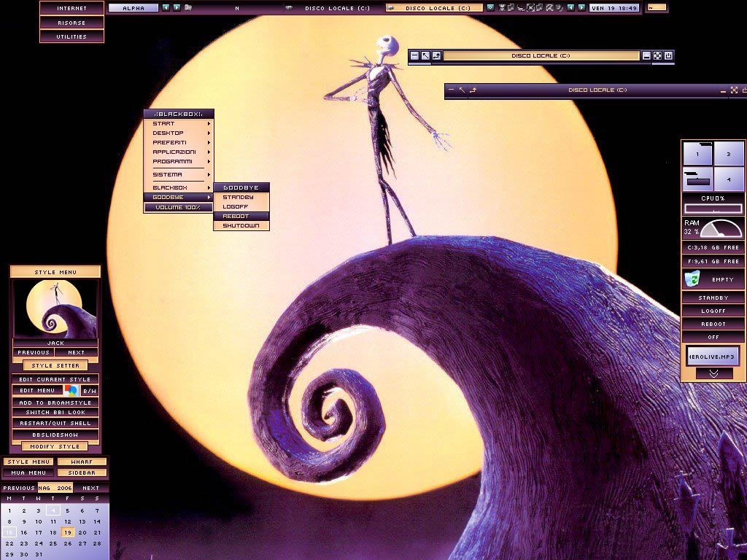
Task: Click the dash icon at left of active Disco Locale titlebar
Action: coord(414,55)
